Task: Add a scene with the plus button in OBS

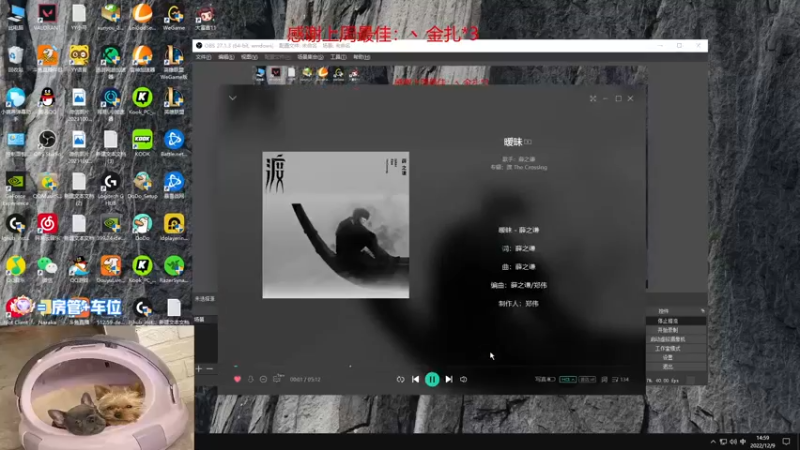Action: (x=199, y=368)
